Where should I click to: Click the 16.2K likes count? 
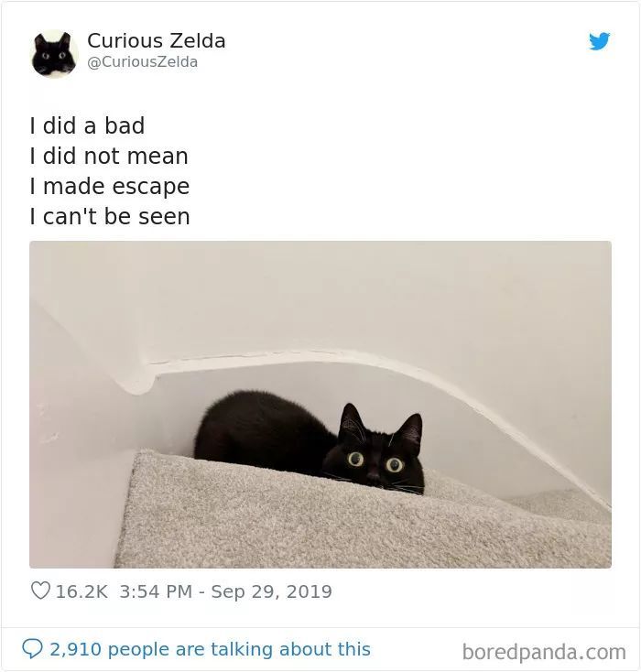coord(81,591)
